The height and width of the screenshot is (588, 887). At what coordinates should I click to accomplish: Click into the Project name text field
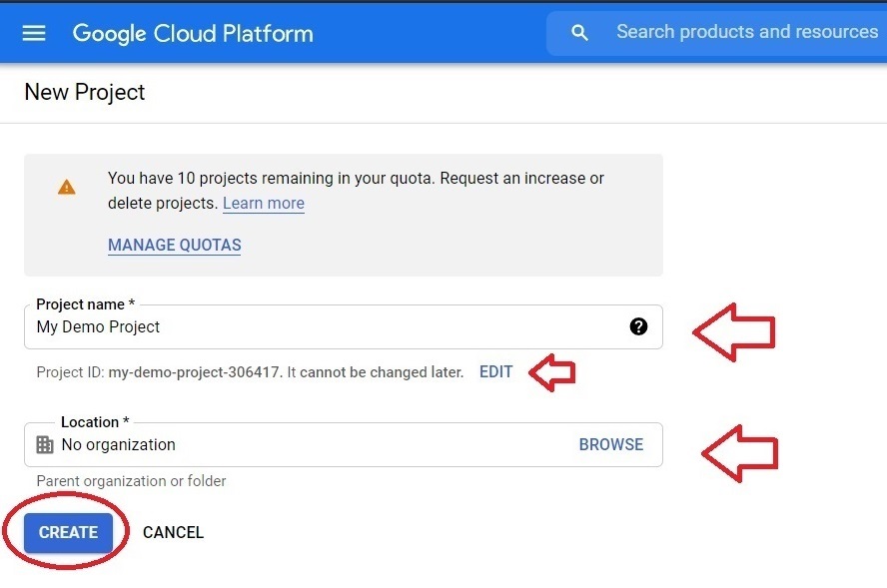pyautogui.click(x=344, y=326)
